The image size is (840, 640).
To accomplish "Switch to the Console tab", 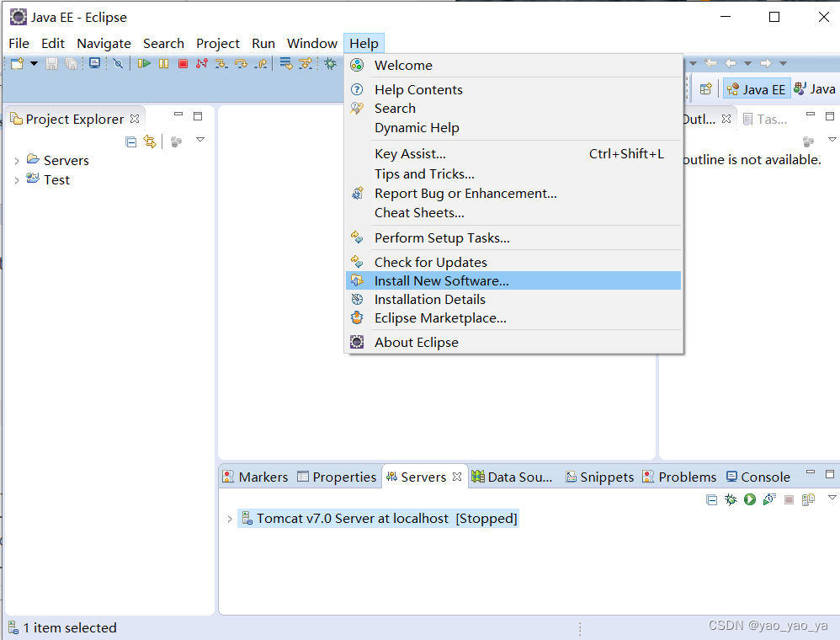I will click(x=758, y=477).
